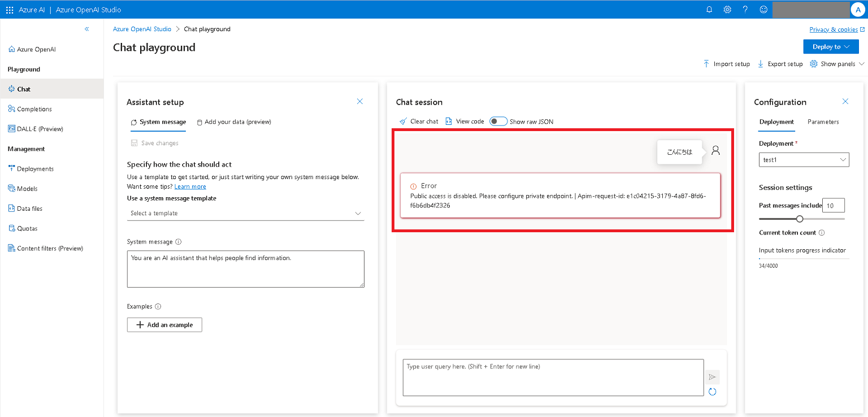Screen dimensions: 868x417
Task: Open the app launcher grid icon
Action: click(x=10, y=10)
